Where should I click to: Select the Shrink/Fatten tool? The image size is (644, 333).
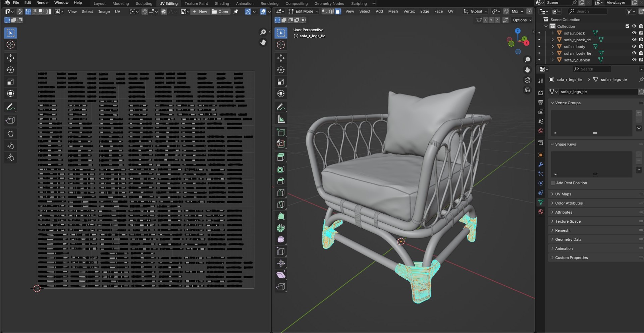click(x=281, y=263)
